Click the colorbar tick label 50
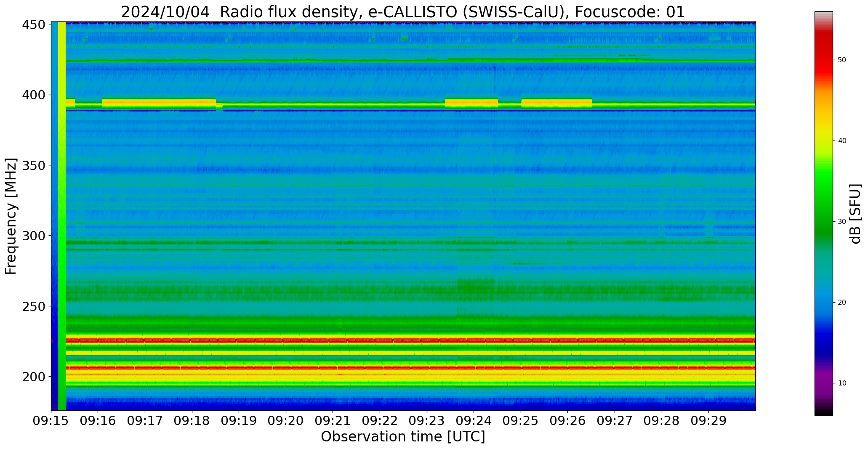 pos(842,60)
